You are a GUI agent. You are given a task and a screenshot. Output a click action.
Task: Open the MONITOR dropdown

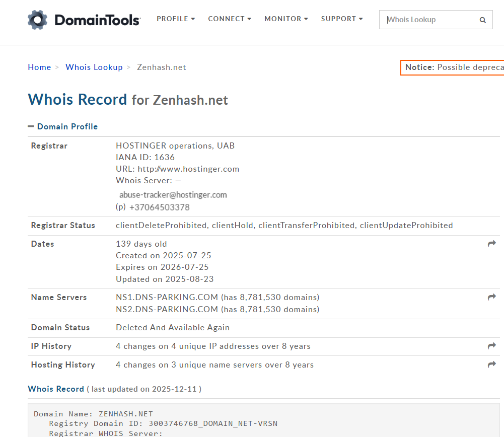pyautogui.click(x=286, y=19)
